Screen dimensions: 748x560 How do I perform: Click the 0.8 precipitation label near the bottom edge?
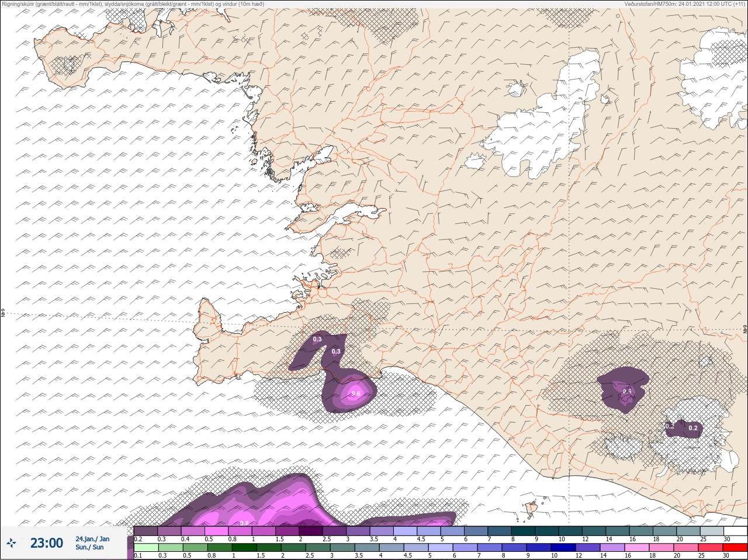(x=244, y=523)
